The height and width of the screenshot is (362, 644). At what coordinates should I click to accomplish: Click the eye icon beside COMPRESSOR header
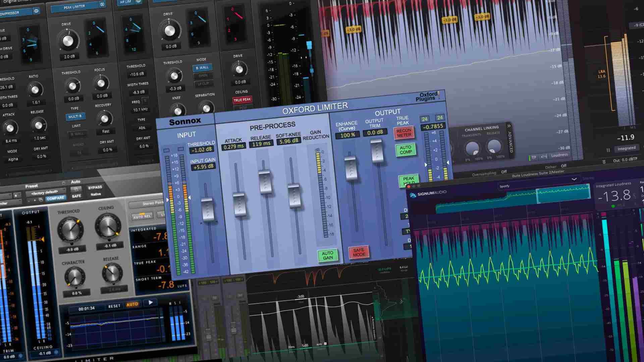[x=36, y=10]
